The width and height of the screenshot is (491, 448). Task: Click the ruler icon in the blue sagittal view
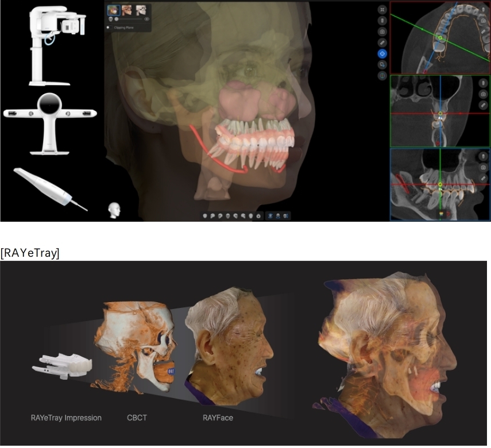483,178
